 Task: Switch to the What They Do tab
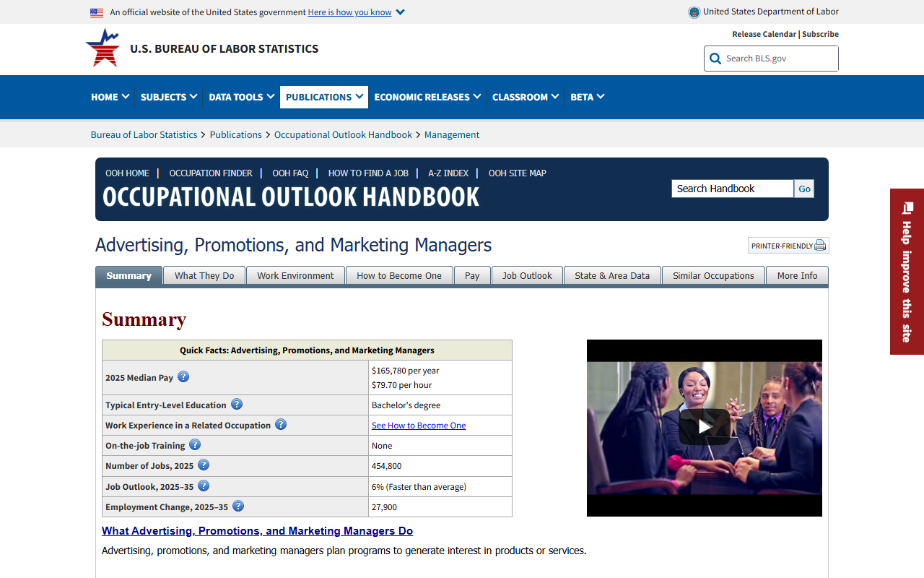tap(204, 276)
